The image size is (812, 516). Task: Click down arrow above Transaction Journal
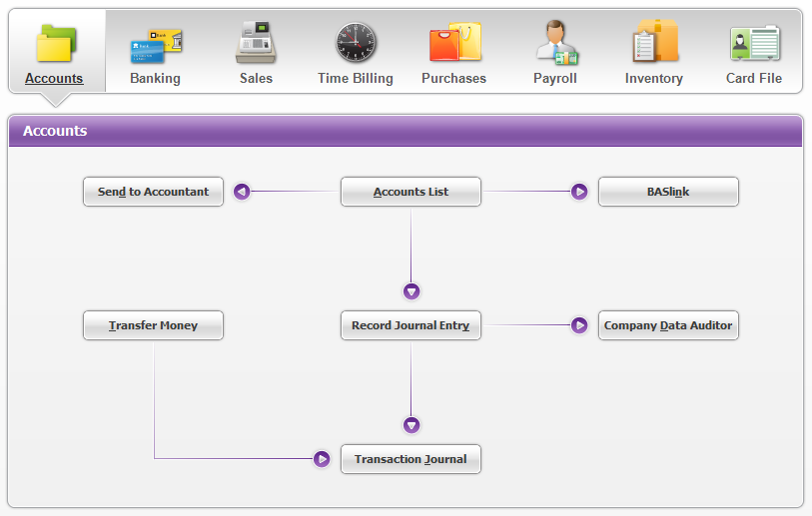pyautogui.click(x=411, y=425)
